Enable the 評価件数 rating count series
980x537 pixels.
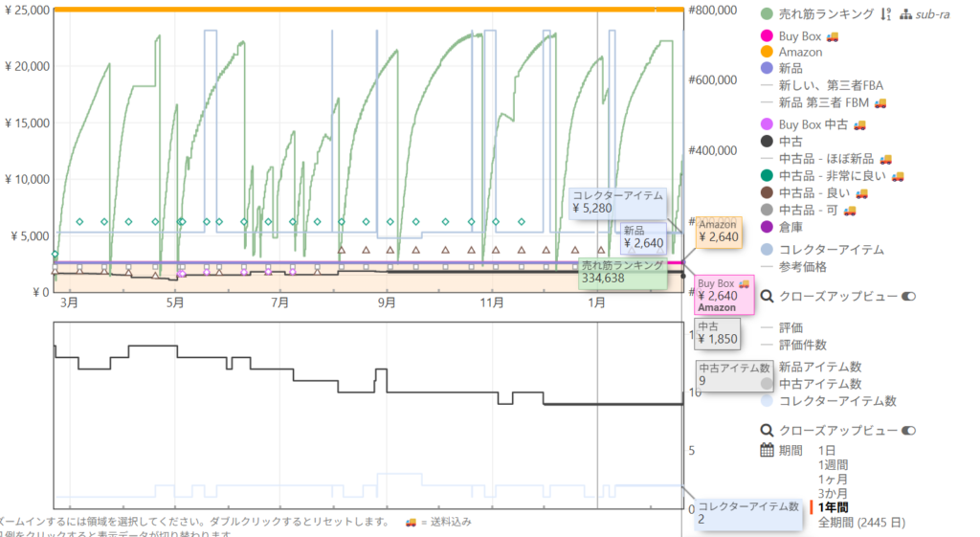click(802, 345)
